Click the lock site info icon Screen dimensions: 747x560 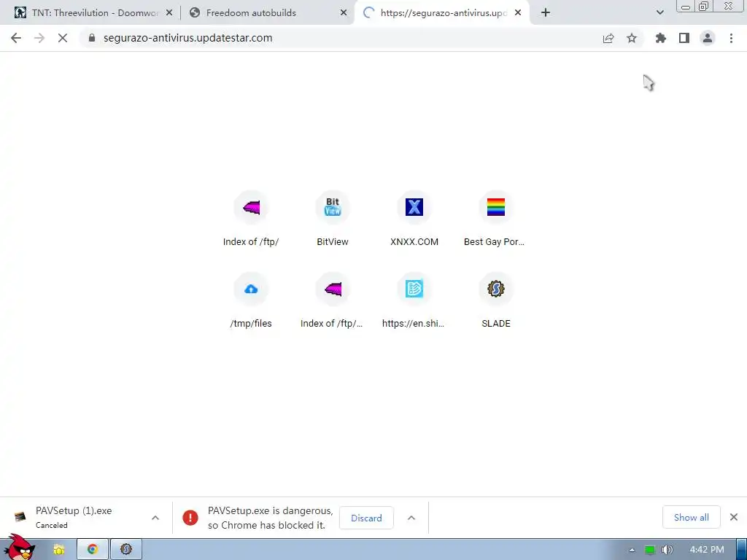pos(92,38)
